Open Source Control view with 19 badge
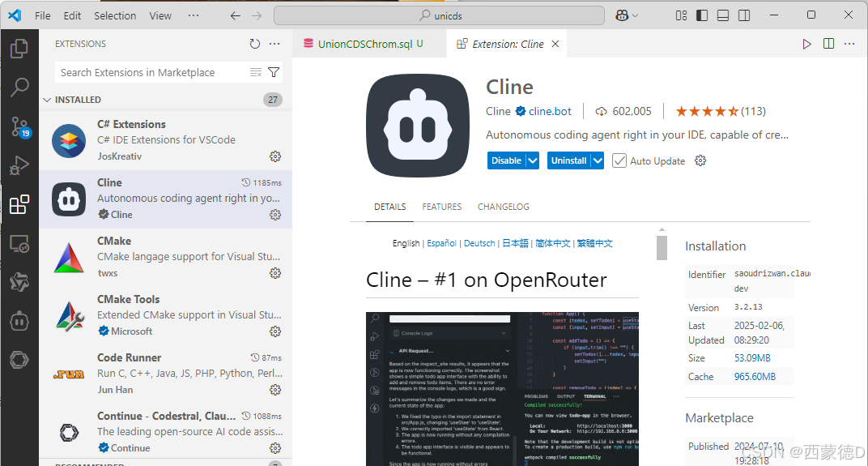 pyautogui.click(x=20, y=127)
